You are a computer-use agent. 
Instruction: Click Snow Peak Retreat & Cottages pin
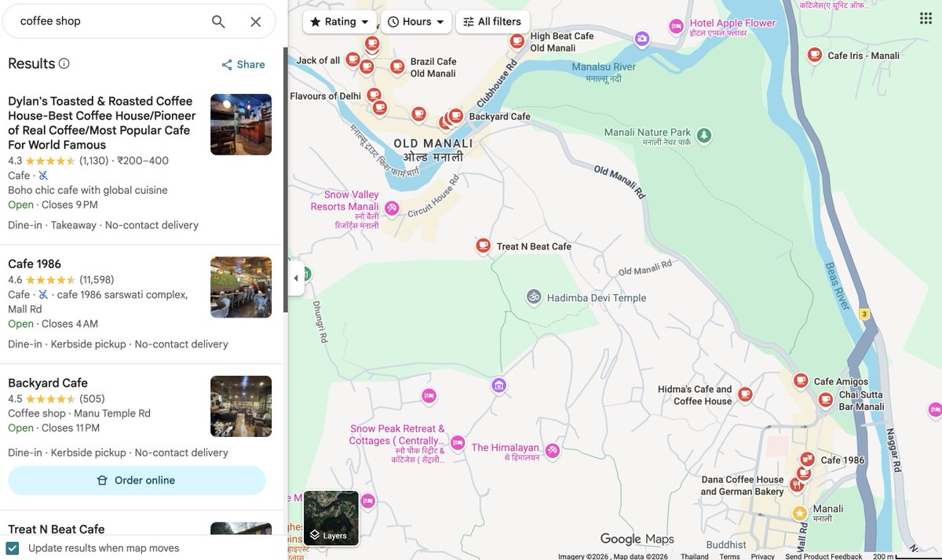pos(458,443)
